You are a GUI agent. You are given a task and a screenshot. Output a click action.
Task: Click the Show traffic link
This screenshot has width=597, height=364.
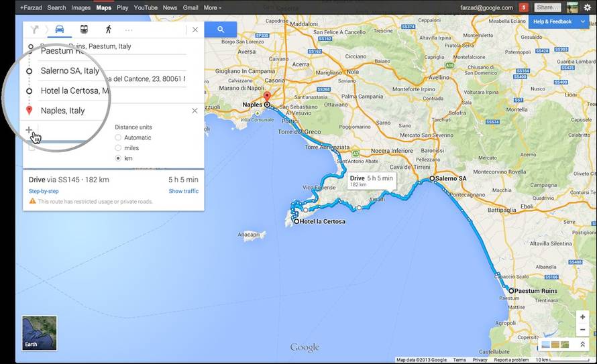pyautogui.click(x=184, y=191)
